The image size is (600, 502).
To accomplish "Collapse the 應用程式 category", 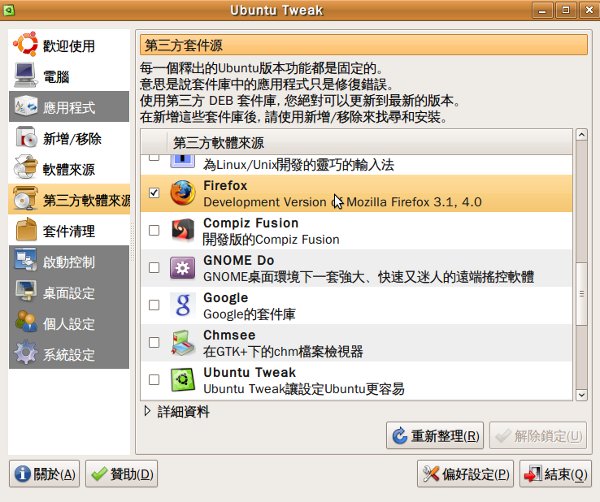I will click(69, 107).
